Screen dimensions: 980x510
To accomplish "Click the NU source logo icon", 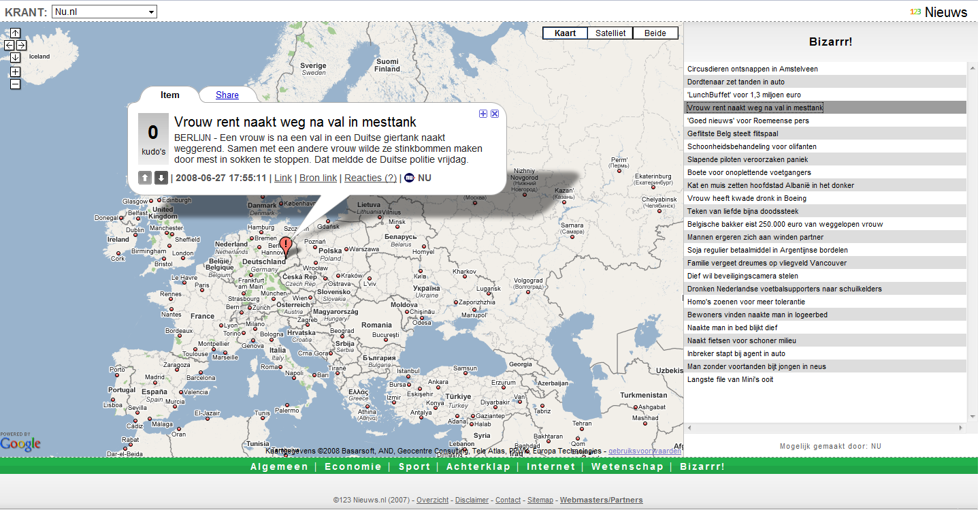I will [410, 178].
